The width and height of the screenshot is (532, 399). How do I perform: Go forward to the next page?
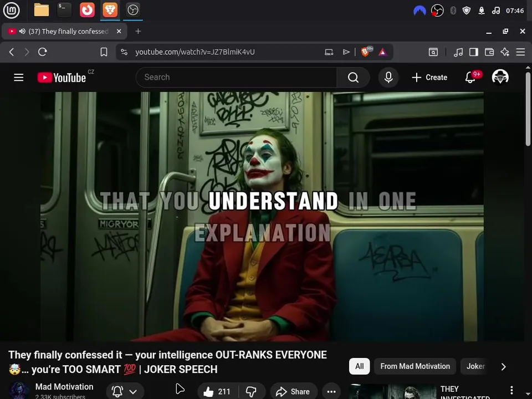pos(27,52)
